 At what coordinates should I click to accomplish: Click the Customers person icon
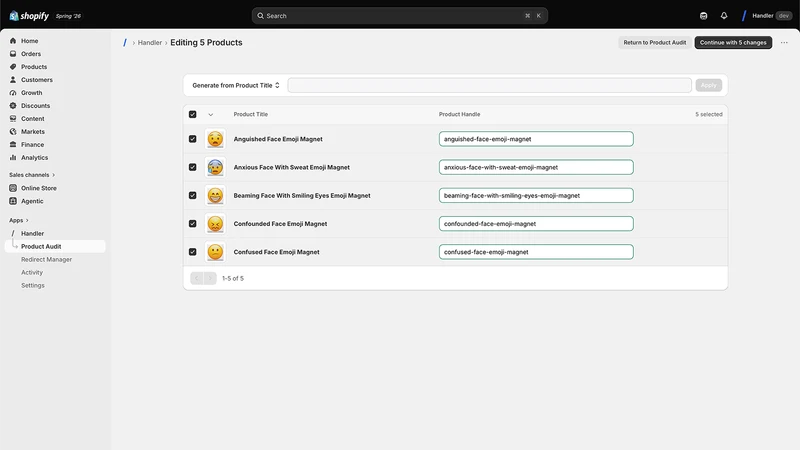[13, 80]
